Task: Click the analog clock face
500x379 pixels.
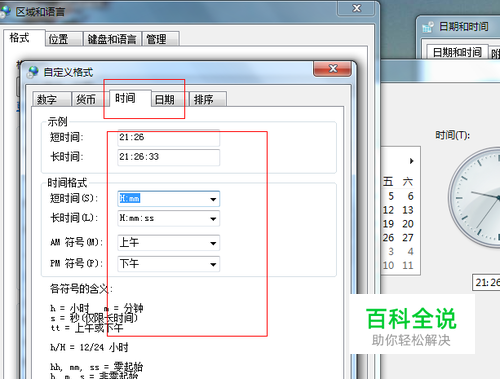Action: coord(474,197)
